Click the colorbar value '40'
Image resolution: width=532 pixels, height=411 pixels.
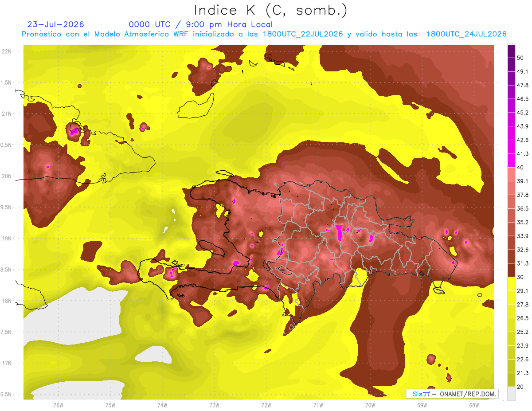pyautogui.click(x=521, y=168)
